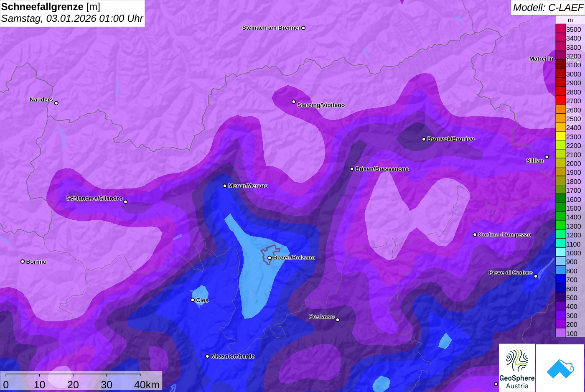Pick the 2600 m orange legend swatch

[x=560, y=109]
